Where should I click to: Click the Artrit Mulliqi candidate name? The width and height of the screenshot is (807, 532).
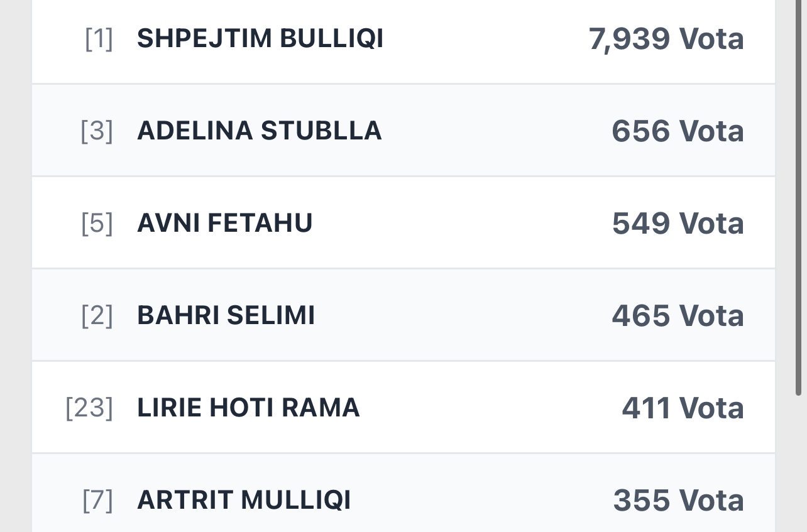coord(244,500)
